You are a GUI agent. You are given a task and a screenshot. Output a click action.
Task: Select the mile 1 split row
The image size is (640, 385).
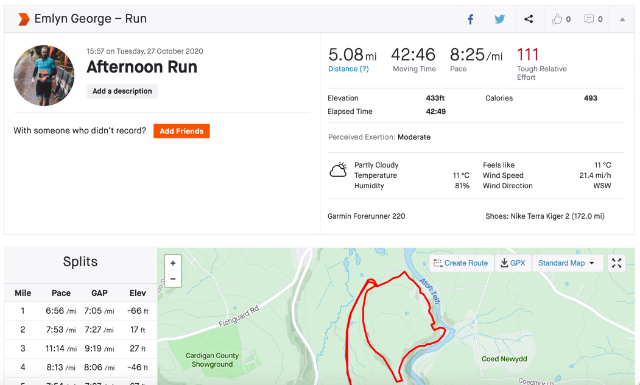[x=80, y=311]
